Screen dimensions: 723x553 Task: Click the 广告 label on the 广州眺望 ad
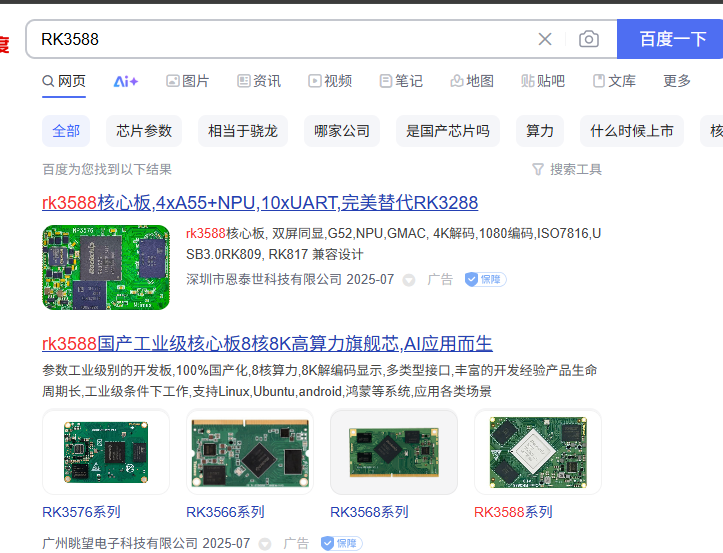296,543
